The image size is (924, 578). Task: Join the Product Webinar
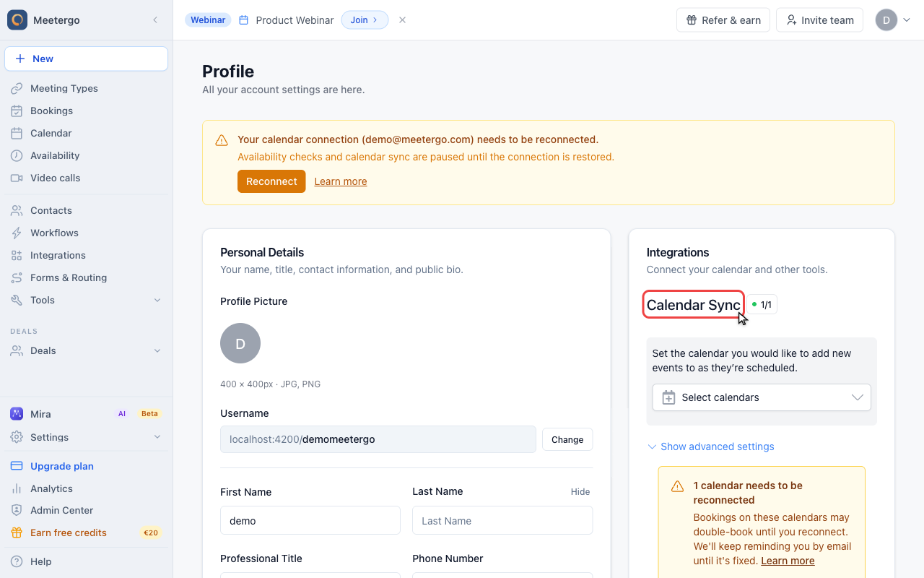[365, 20]
